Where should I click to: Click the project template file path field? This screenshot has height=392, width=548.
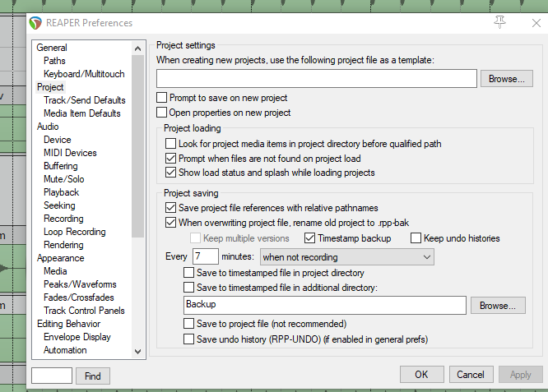(x=317, y=79)
